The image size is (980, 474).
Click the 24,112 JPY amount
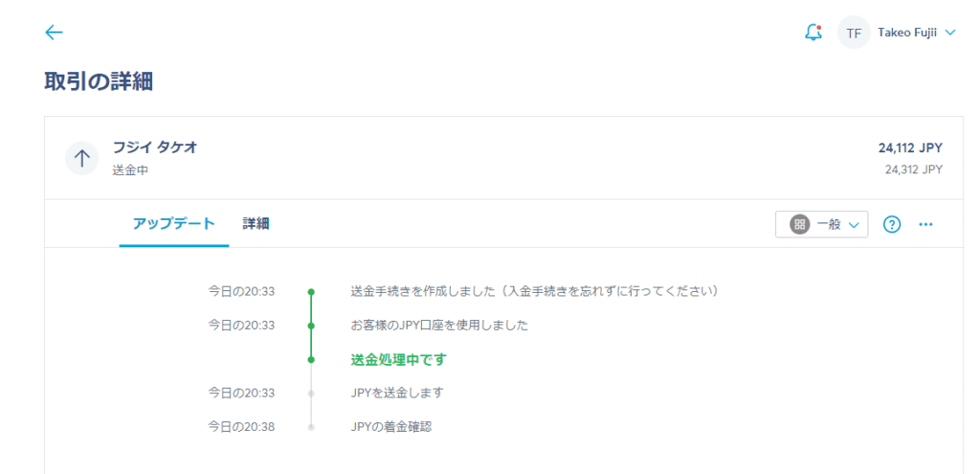(910, 148)
